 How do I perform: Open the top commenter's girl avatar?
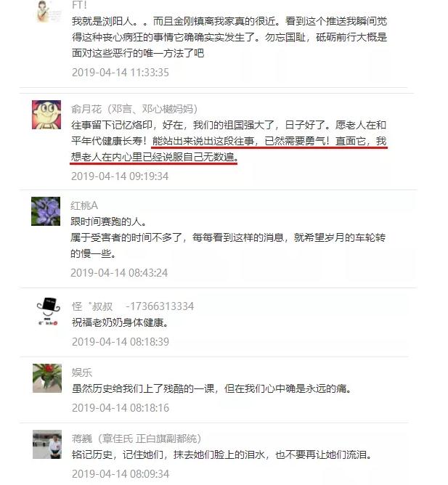(x=47, y=11)
